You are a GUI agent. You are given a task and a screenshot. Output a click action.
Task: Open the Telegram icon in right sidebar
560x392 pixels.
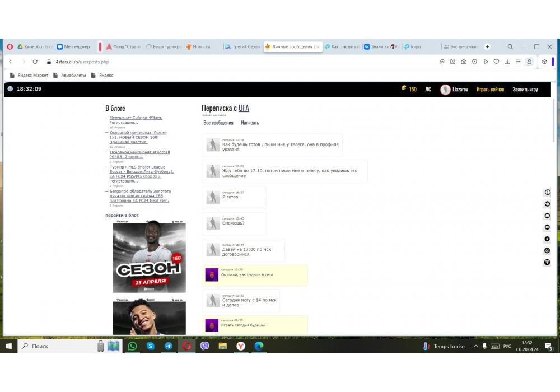point(547,239)
